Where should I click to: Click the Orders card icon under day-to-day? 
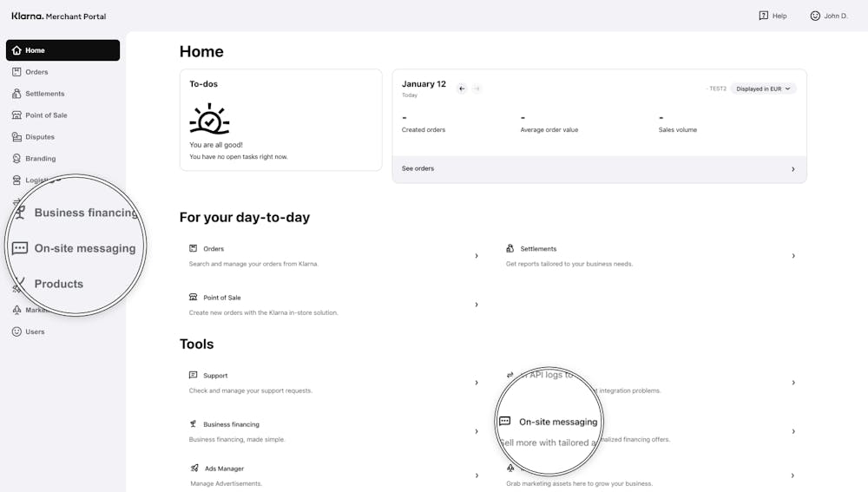coord(194,248)
